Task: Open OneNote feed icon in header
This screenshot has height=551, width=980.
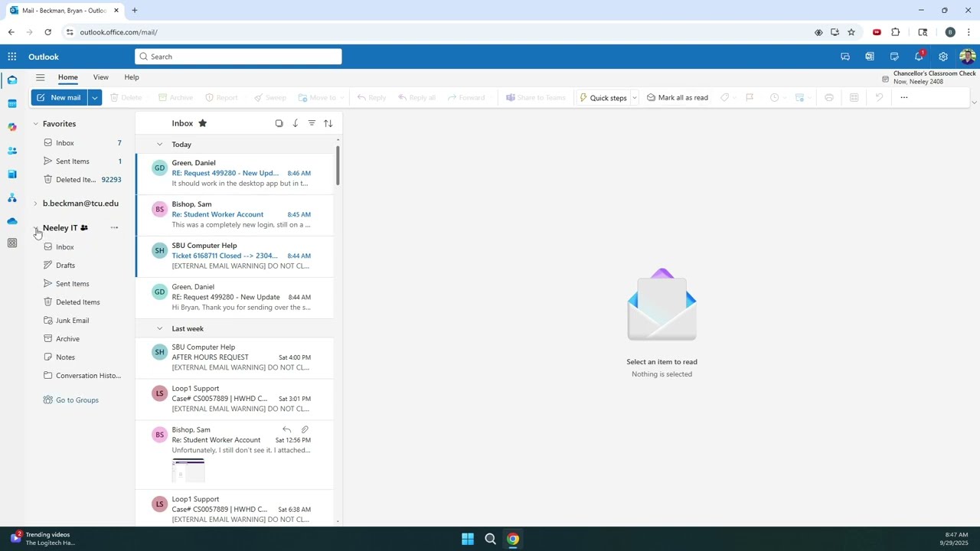Action: pyautogui.click(x=870, y=57)
